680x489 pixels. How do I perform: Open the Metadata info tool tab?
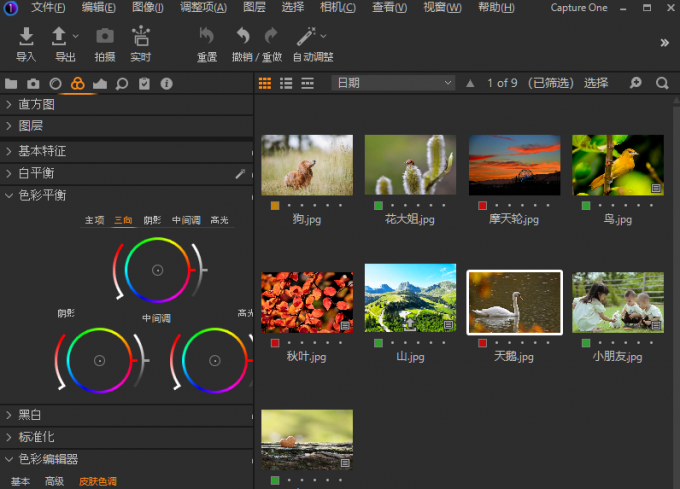pyautogui.click(x=167, y=84)
